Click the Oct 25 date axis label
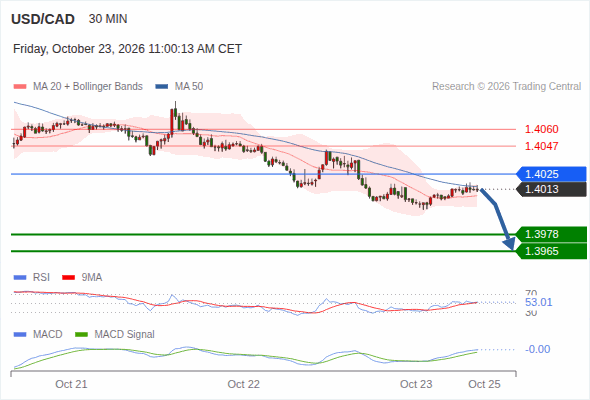The width and height of the screenshot is (590, 400). (x=484, y=384)
